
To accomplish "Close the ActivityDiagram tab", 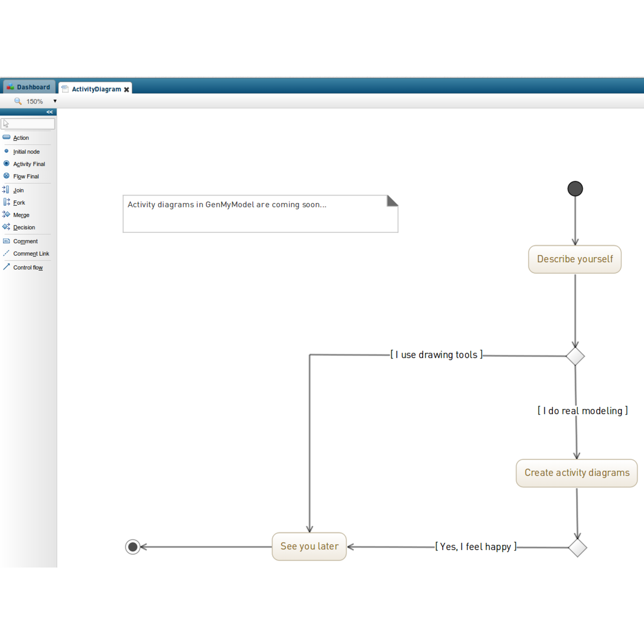I will [127, 90].
